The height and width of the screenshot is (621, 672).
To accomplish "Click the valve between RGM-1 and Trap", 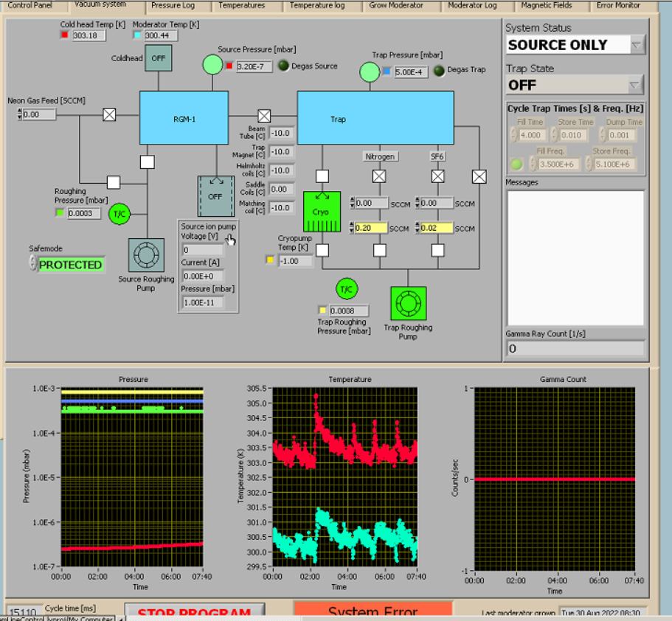I will pos(263,116).
